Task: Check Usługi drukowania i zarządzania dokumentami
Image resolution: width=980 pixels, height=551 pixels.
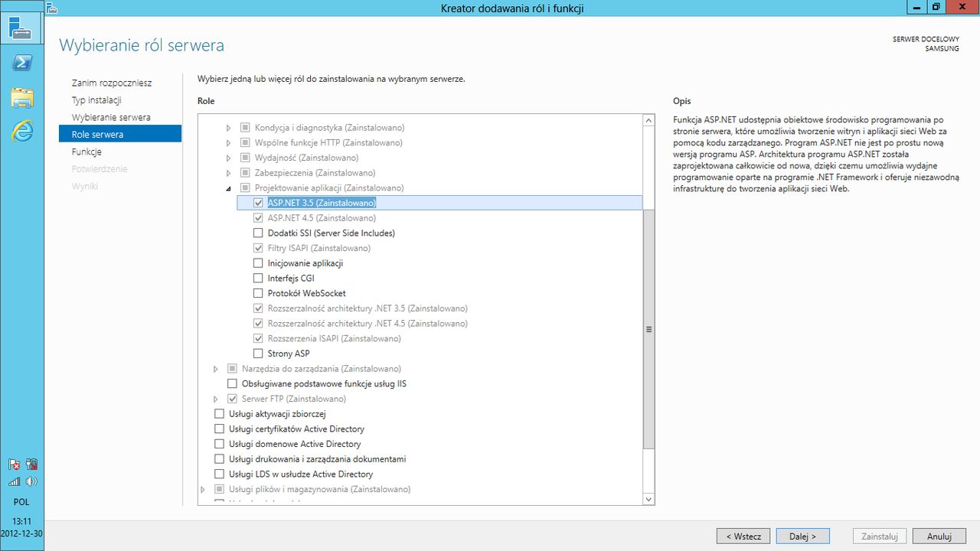Action: [x=220, y=459]
